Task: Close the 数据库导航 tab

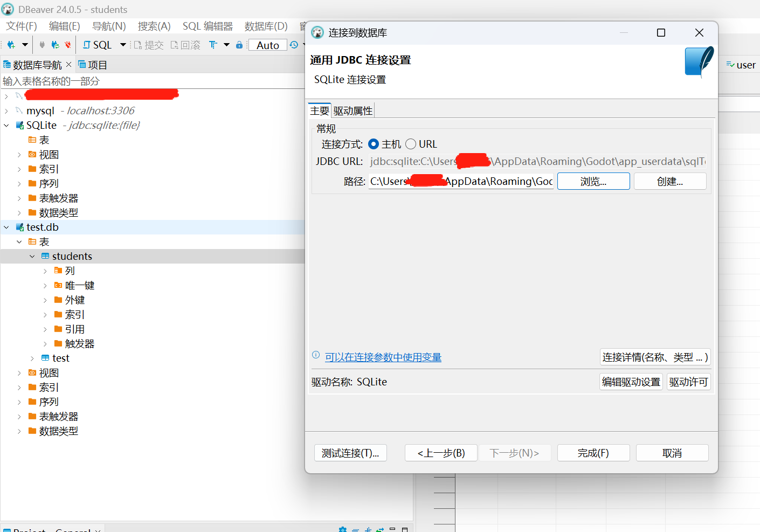Action: 68,65
